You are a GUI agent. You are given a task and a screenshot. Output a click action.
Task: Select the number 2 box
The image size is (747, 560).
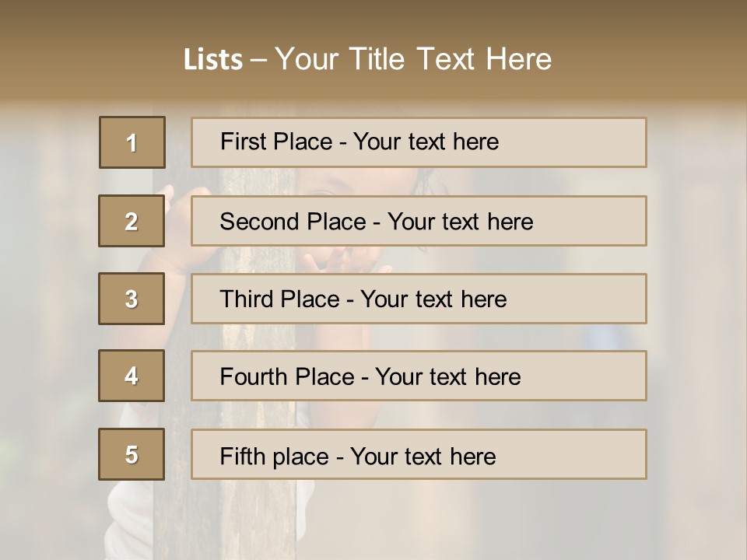tap(132, 221)
